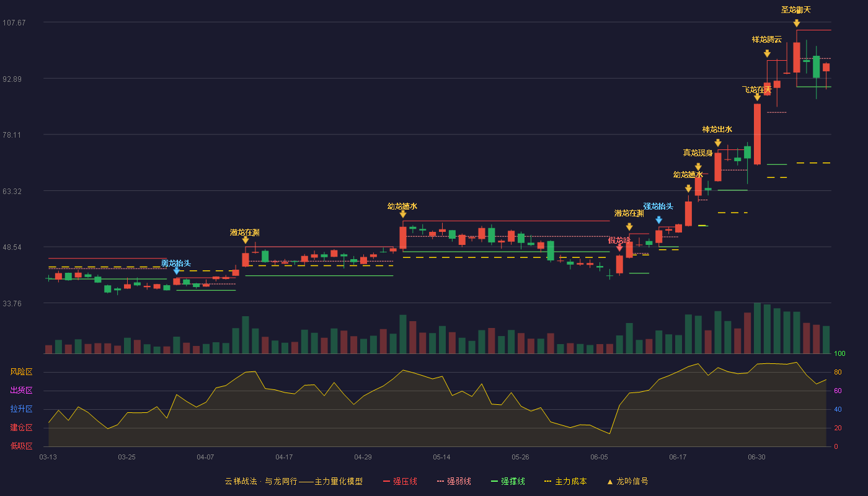Click the 06-05 date label
868x496 pixels.
point(600,457)
